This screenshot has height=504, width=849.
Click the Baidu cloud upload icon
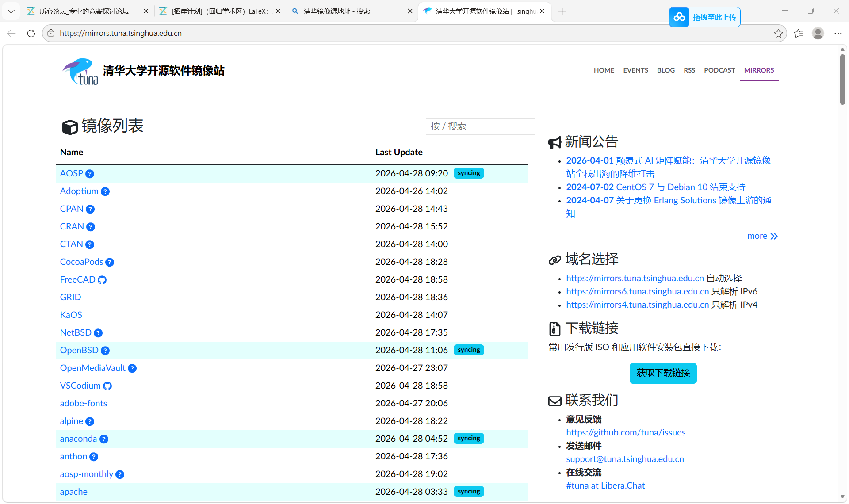(x=679, y=17)
